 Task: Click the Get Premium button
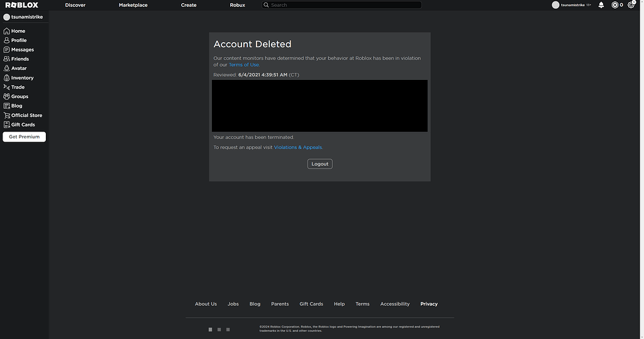(25, 137)
